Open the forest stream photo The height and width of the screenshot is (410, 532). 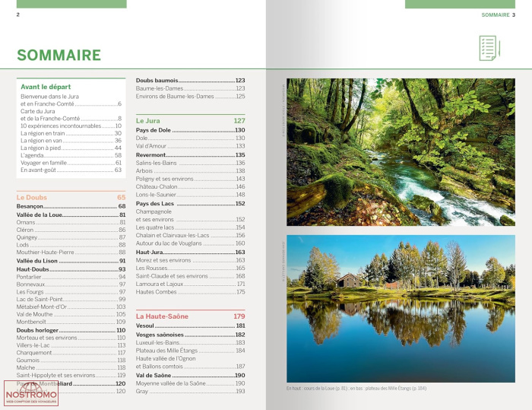click(x=400, y=151)
